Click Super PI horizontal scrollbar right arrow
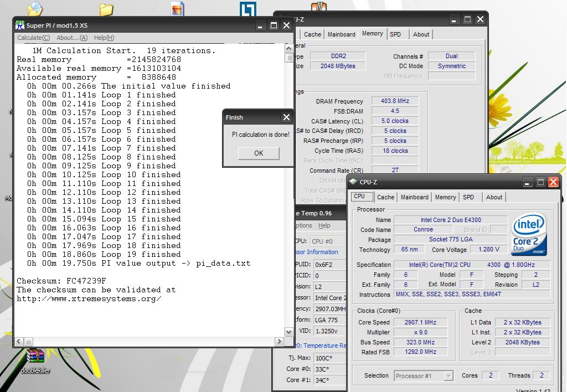The width and height of the screenshot is (567, 392). (279, 342)
